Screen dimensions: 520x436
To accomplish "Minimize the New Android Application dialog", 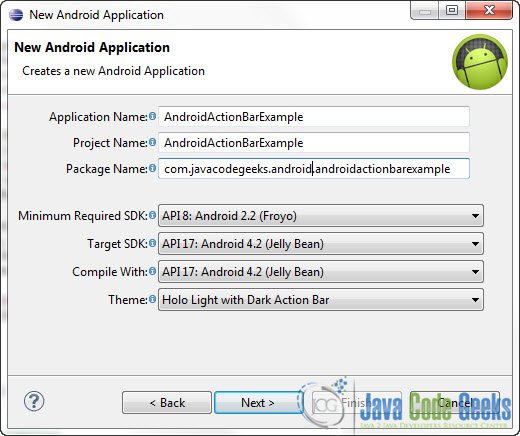I will pos(425,10).
